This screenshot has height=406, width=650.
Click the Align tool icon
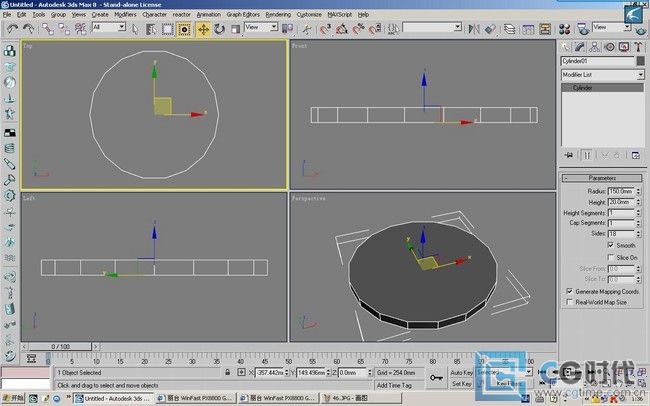click(x=490, y=29)
